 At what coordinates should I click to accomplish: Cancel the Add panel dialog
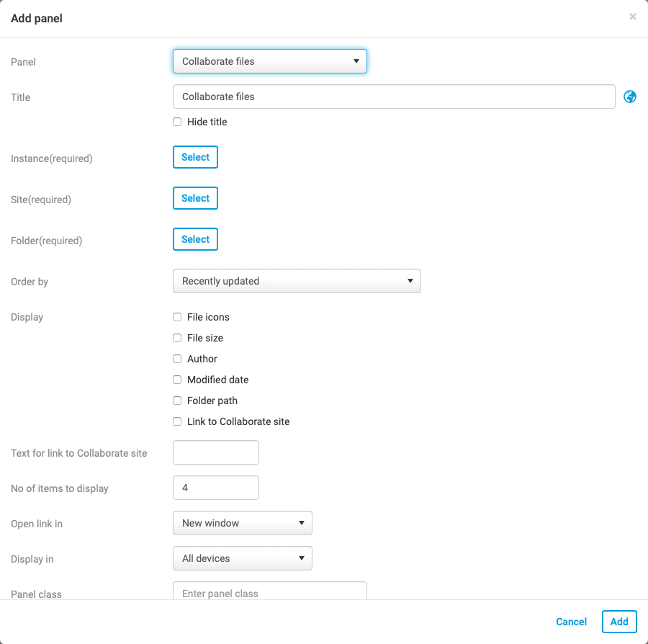(x=571, y=622)
